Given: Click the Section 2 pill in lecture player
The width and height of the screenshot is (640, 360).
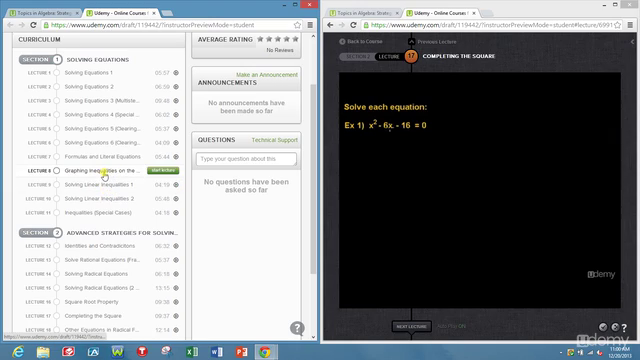Looking at the screenshot, I should pyautogui.click(x=358, y=56).
